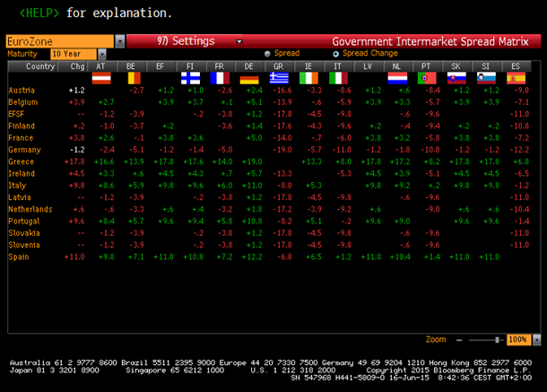This screenshot has width=547, height=392.
Task: Select the Spread radio button
Action: coord(267,54)
